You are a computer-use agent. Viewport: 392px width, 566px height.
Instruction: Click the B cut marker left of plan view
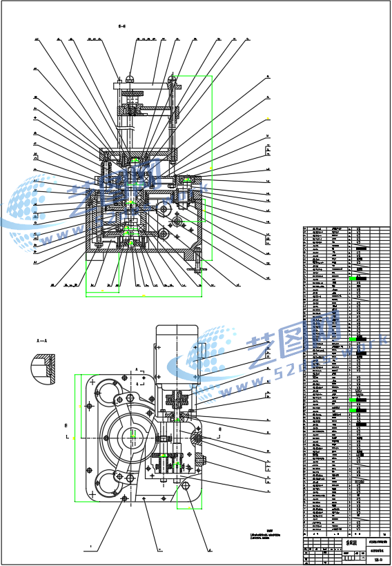(x=66, y=426)
